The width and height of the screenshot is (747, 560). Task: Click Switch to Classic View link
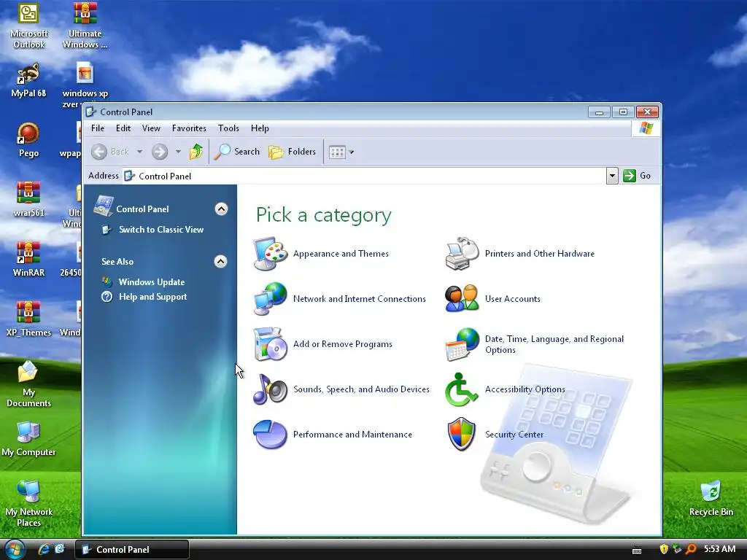[161, 230]
